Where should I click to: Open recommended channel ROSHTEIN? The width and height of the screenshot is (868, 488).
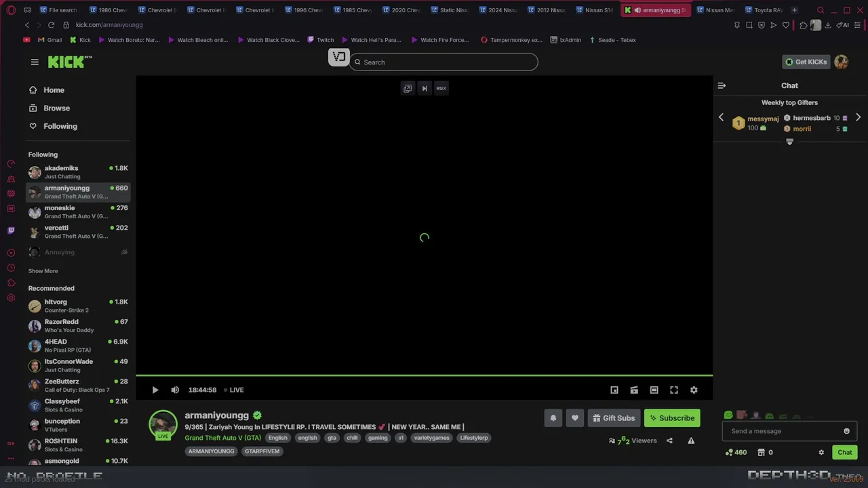(x=78, y=445)
